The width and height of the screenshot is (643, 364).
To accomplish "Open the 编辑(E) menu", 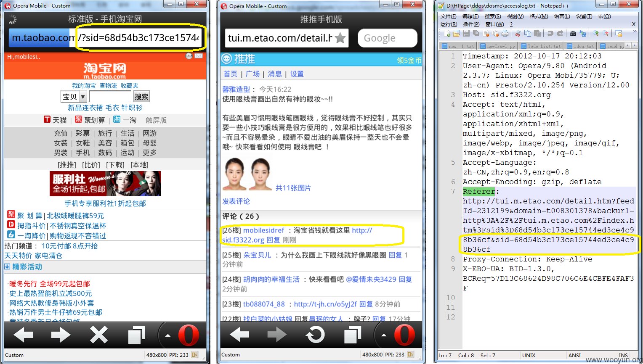I will coord(470,16).
